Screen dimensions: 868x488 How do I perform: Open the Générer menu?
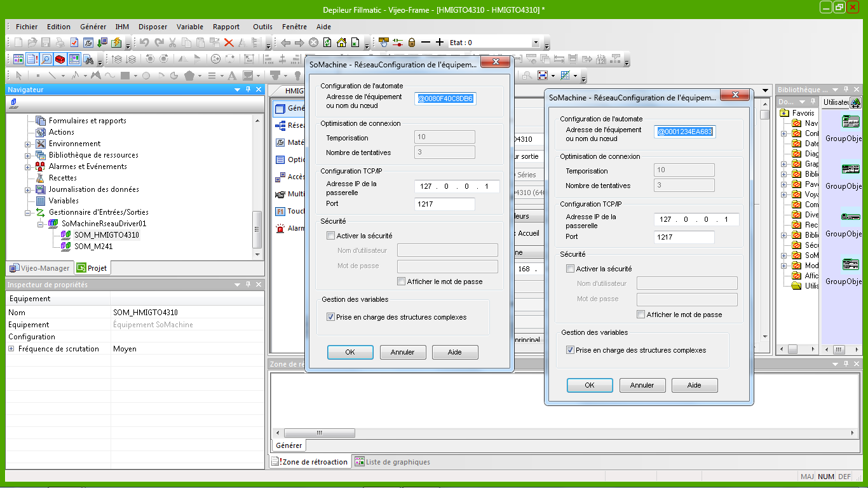tap(93, 27)
